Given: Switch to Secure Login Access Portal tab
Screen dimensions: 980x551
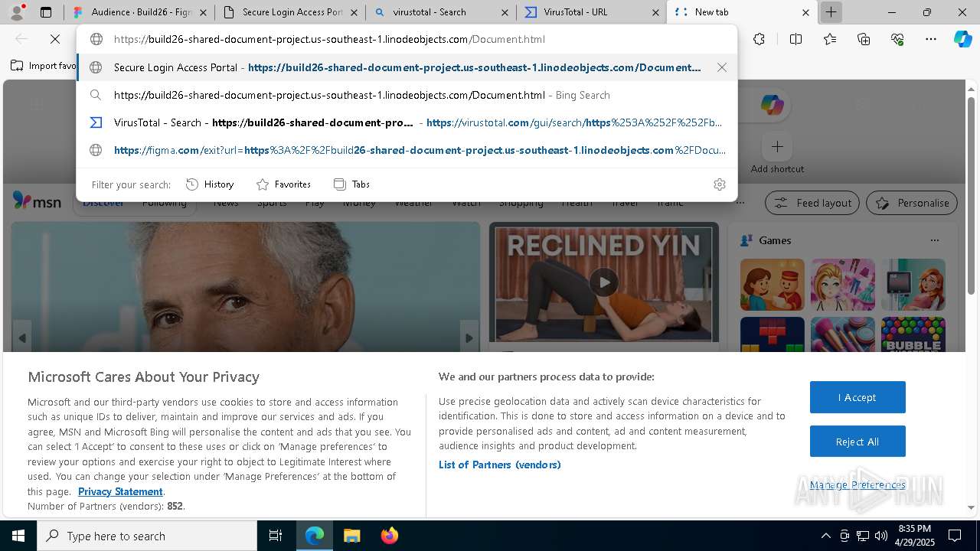Looking at the screenshot, I should click(290, 12).
